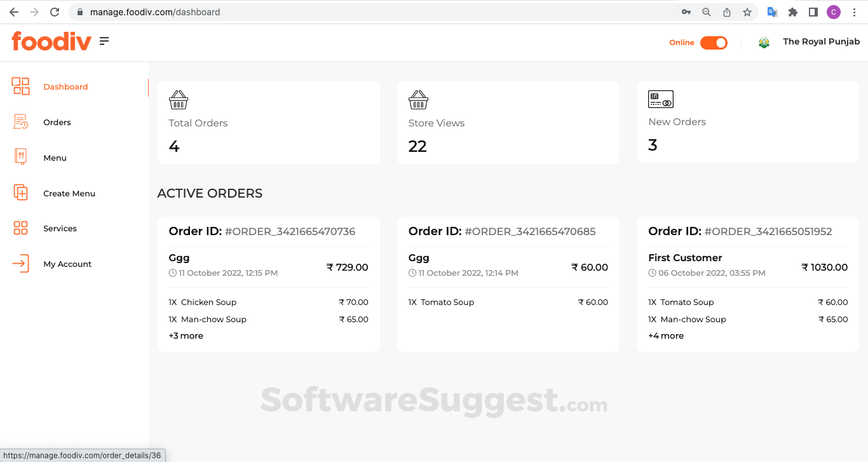Click the Menu book icon in sidebar

click(21, 157)
